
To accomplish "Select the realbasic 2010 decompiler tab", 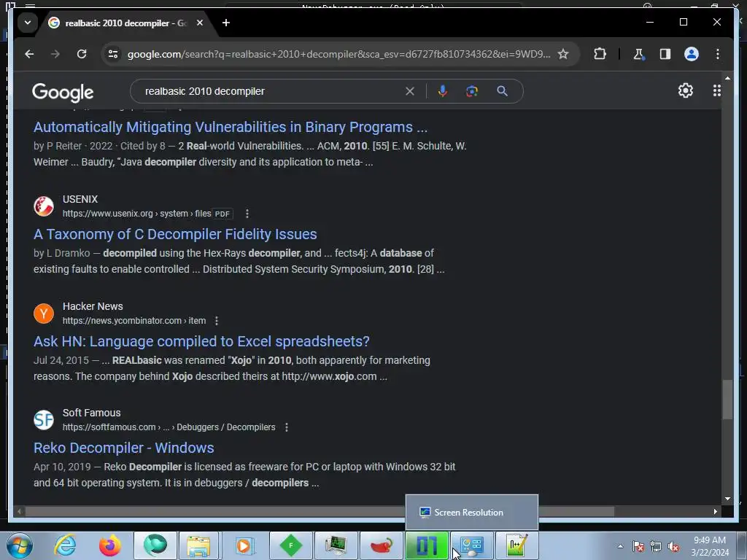I will coord(125,23).
